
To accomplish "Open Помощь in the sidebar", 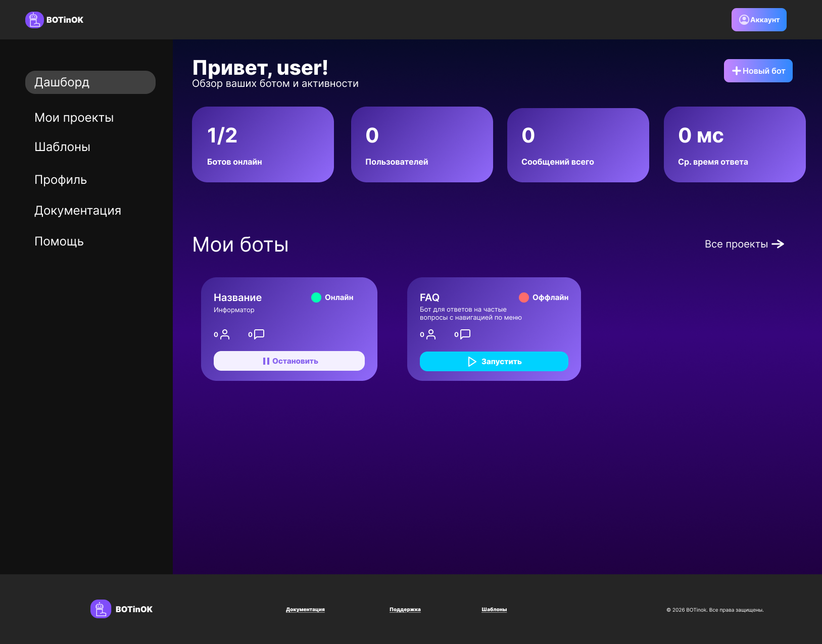I will point(59,241).
